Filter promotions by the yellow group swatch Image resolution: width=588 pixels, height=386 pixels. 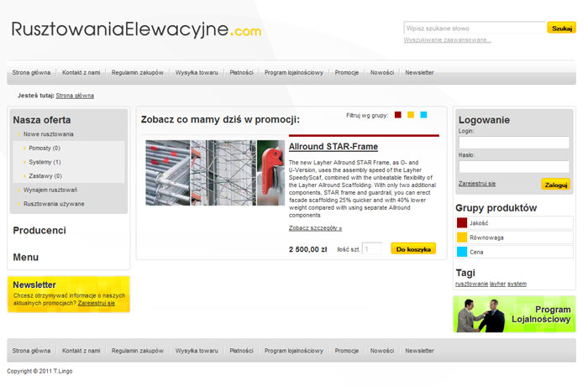(x=411, y=115)
